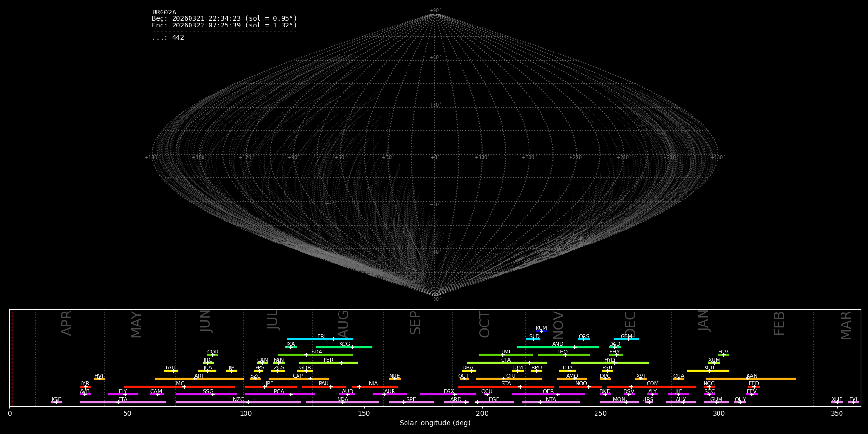Select the green SDA activity bar

pyautogui.click(x=315, y=355)
